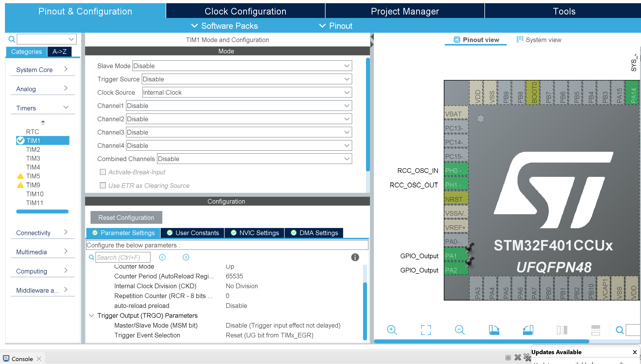641x364 pixels.
Task: Open the DMA Settings tab
Action: pos(314,233)
